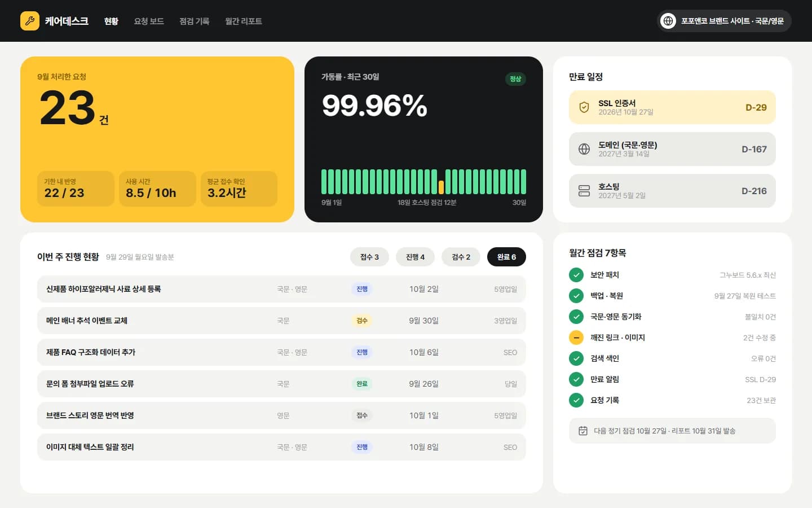The height and width of the screenshot is (508, 812).
Task: Go to the 점검 기록 tab
Action: 195,21
